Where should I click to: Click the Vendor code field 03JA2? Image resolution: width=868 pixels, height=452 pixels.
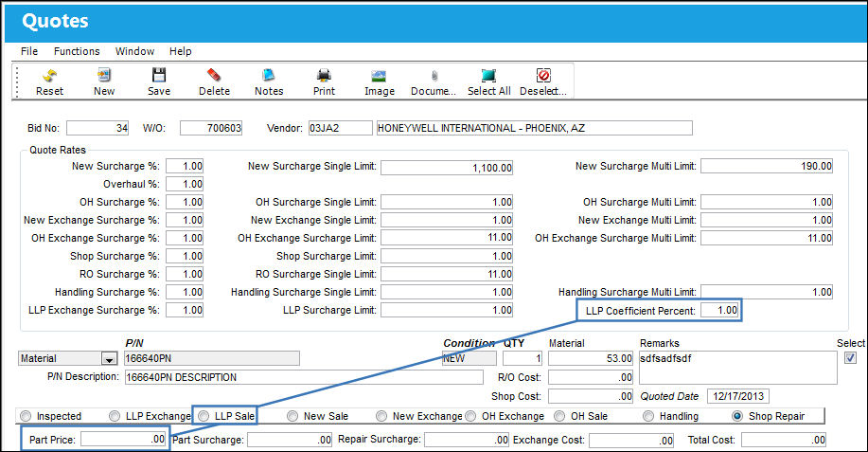pyautogui.click(x=340, y=128)
